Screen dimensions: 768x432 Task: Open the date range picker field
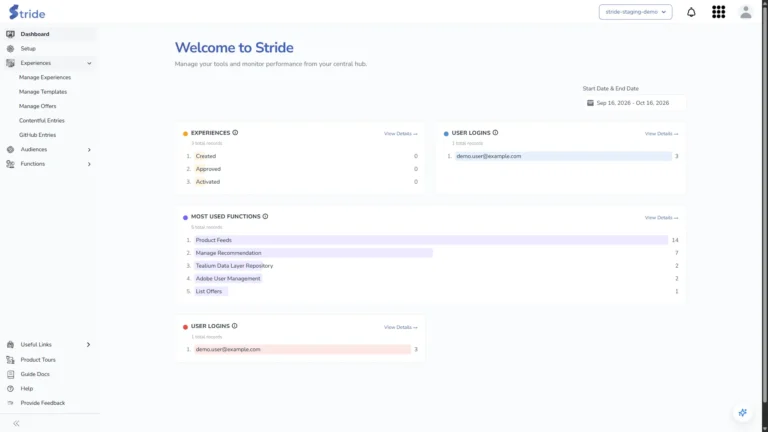coord(634,103)
